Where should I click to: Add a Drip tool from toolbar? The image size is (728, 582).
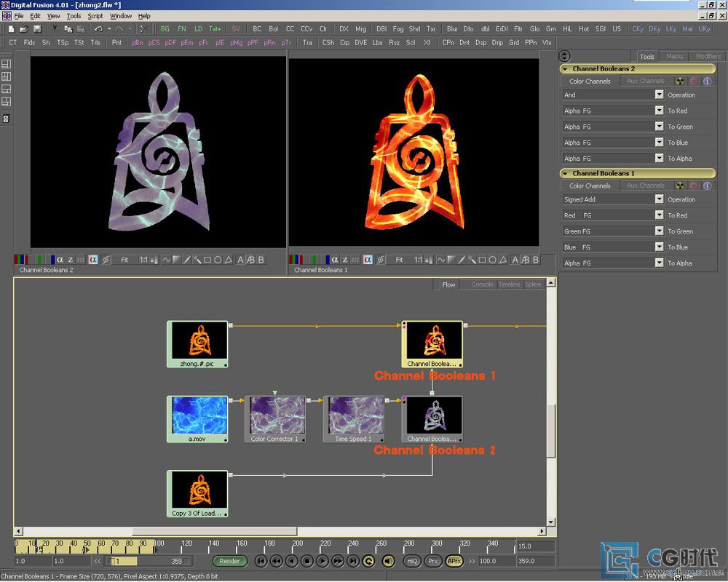coord(497,43)
